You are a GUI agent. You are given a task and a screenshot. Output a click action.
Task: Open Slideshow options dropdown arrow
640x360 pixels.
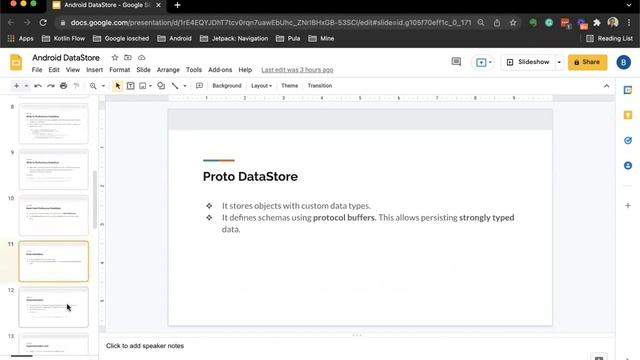click(x=559, y=62)
